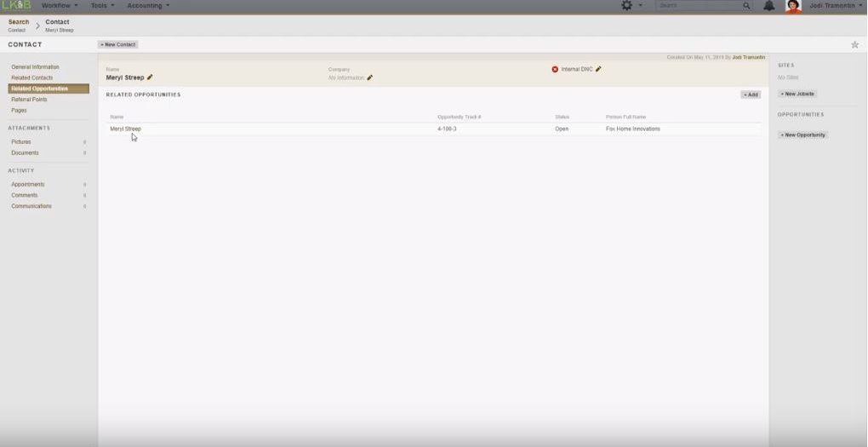Open the notifications bell
Image resolution: width=868 pixels, height=447 pixels.
pos(769,6)
